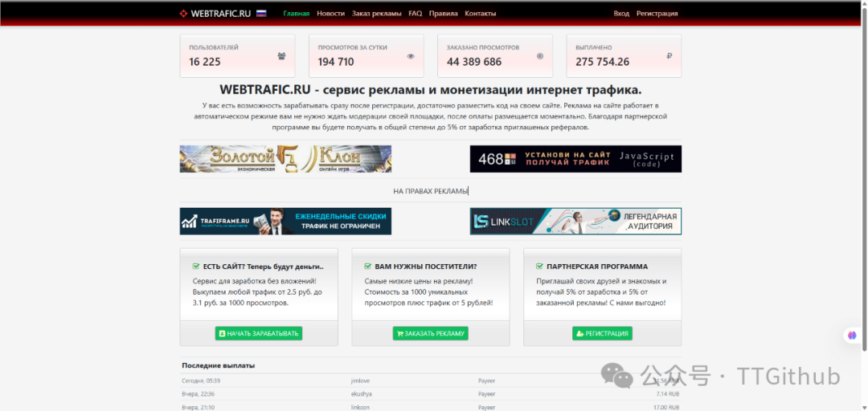Click the WEBTRAFIC.RU site name link
This screenshot has height=411, width=868.
coord(221,14)
